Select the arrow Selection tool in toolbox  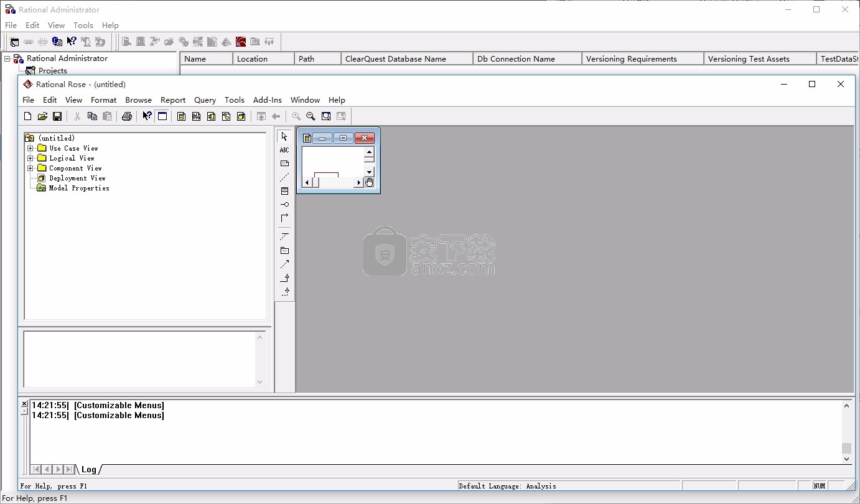[x=284, y=136]
